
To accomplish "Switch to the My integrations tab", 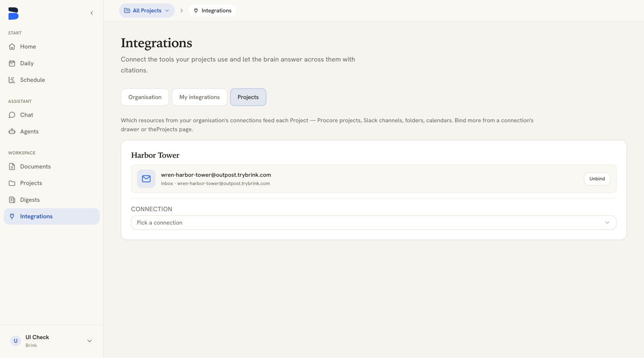I will (x=200, y=97).
